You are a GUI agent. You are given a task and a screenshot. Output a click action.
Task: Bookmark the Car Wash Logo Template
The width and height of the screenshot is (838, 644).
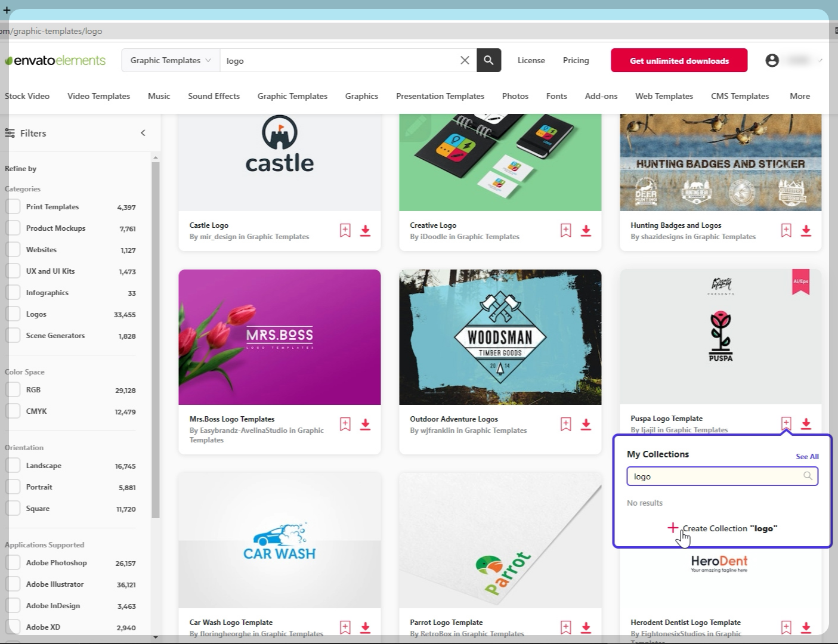[x=345, y=627]
